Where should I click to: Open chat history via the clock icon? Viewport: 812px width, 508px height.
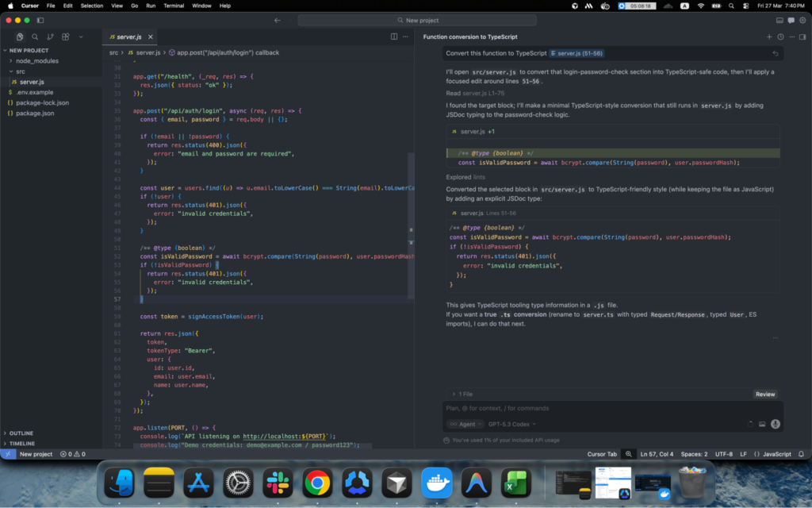(781, 37)
